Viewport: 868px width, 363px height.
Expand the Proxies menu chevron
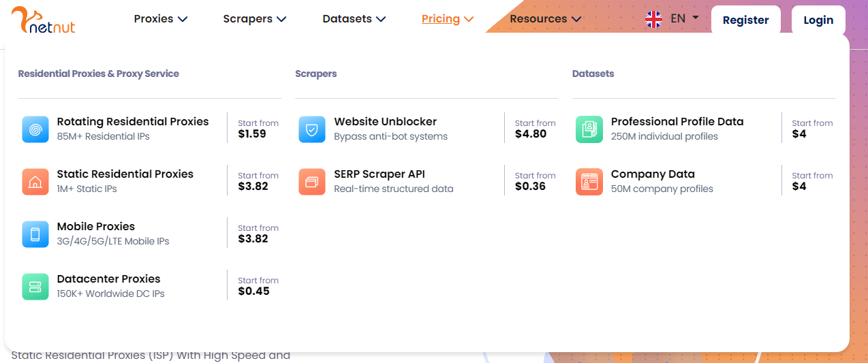pos(183,20)
